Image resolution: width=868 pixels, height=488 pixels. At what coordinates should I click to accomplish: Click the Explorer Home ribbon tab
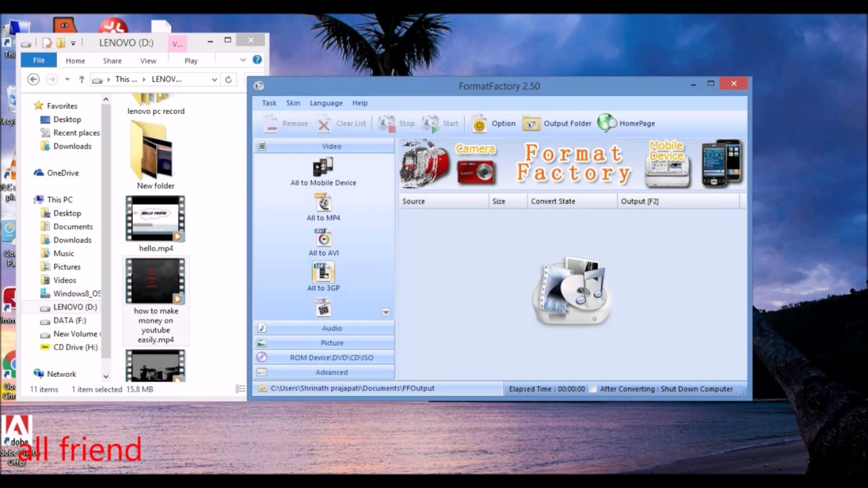click(75, 60)
